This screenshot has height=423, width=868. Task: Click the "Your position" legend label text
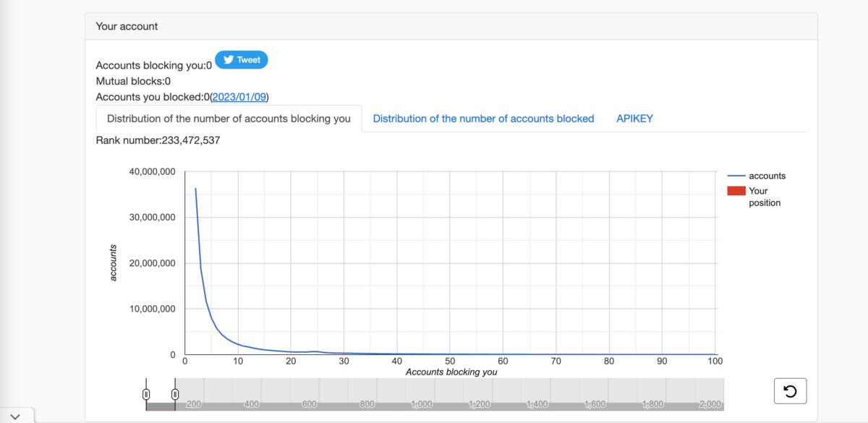tap(764, 197)
